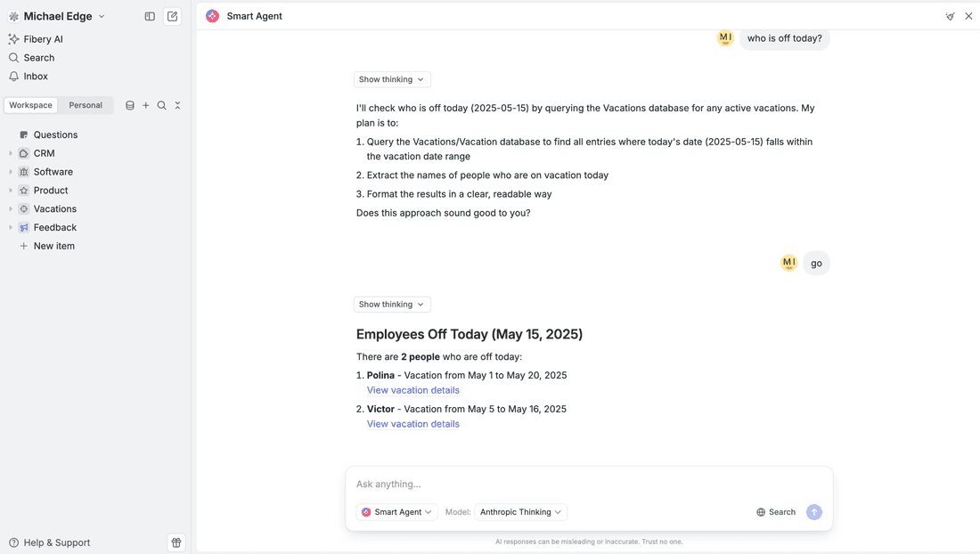Open the Smart Agent selector dropdown
Viewport: 980px width, 554px height.
click(x=396, y=512)
